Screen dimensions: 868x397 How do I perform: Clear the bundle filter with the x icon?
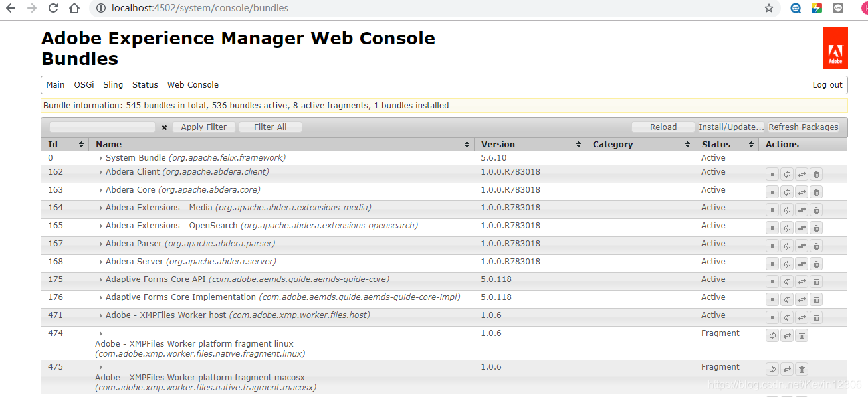164,127
